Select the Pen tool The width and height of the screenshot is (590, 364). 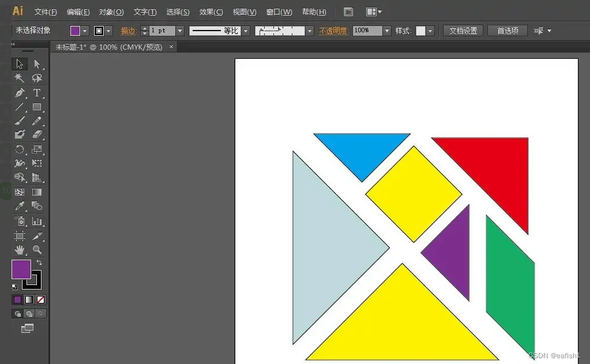19,93
